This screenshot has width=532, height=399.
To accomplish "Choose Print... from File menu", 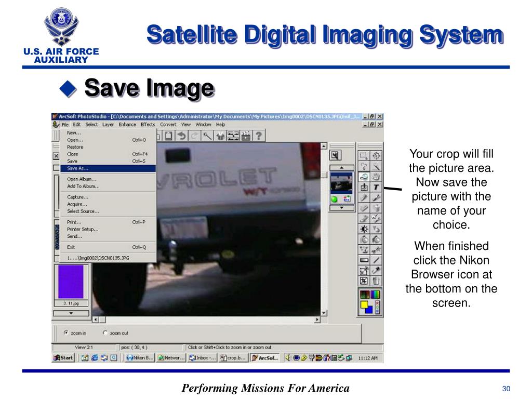I will 108,222.
